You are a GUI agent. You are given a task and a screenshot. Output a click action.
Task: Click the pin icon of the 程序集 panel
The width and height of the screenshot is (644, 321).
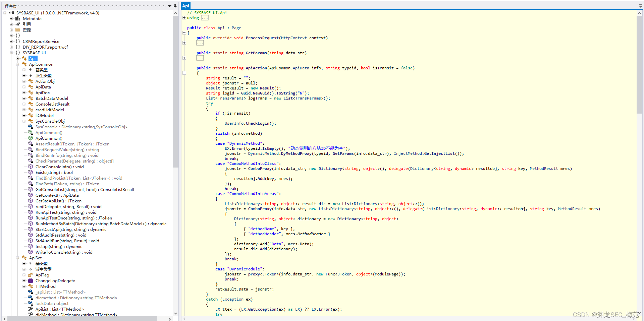[175, 6]
